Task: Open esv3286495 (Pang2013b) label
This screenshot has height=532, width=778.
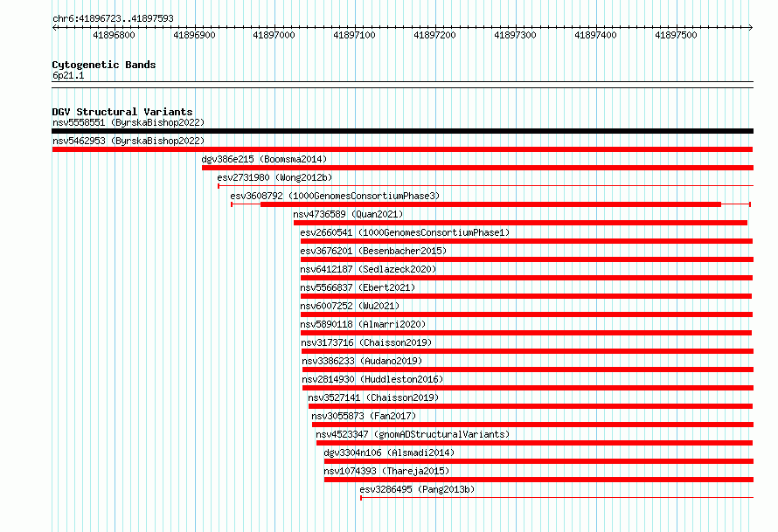Action: [417, 489]
